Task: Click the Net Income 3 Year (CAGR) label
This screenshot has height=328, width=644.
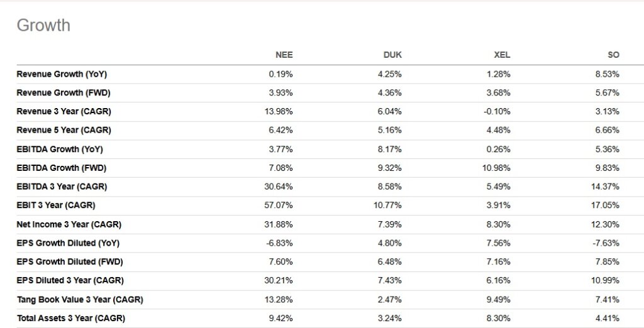Action: pyautogui.click(x=69, y=224)
